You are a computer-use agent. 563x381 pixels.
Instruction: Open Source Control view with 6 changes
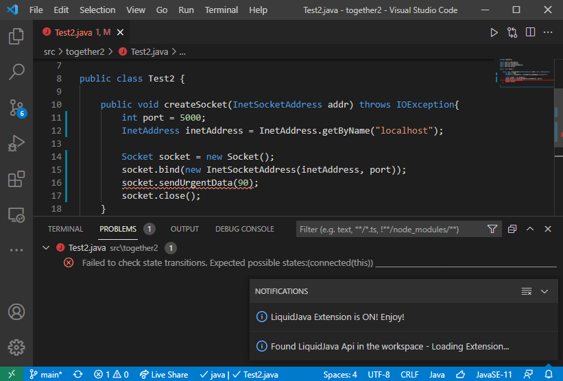[x=16, y=107]
